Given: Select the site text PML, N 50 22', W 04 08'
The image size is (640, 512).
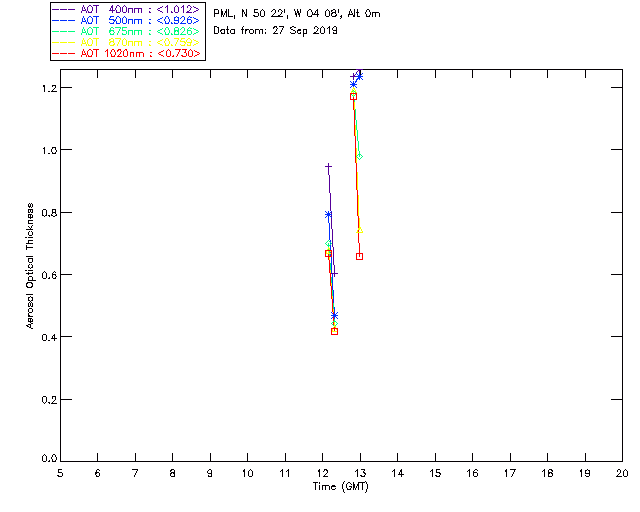Looking at the screenshot, I should (278, 14).
